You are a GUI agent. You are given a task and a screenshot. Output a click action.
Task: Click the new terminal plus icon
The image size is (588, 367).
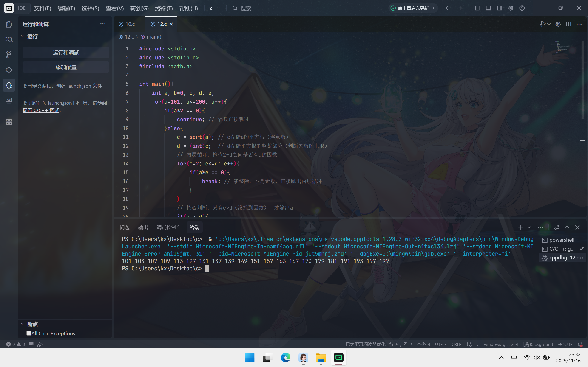pos(520,227)
